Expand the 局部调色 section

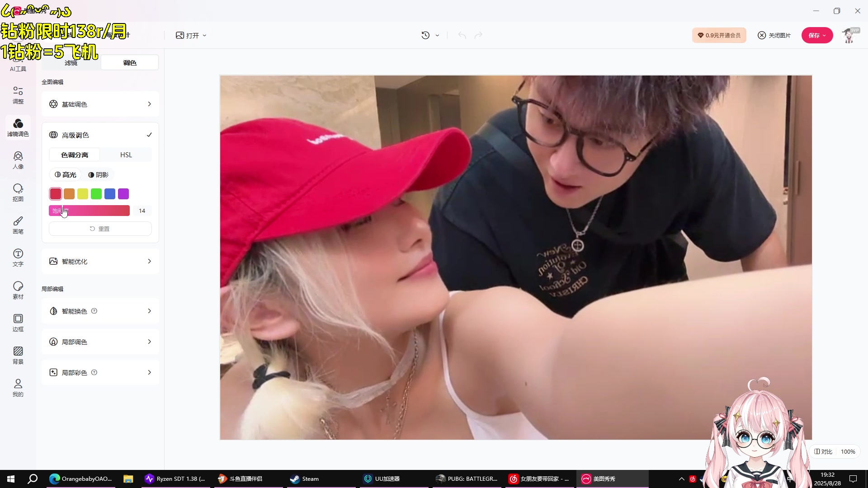point(100,342)
